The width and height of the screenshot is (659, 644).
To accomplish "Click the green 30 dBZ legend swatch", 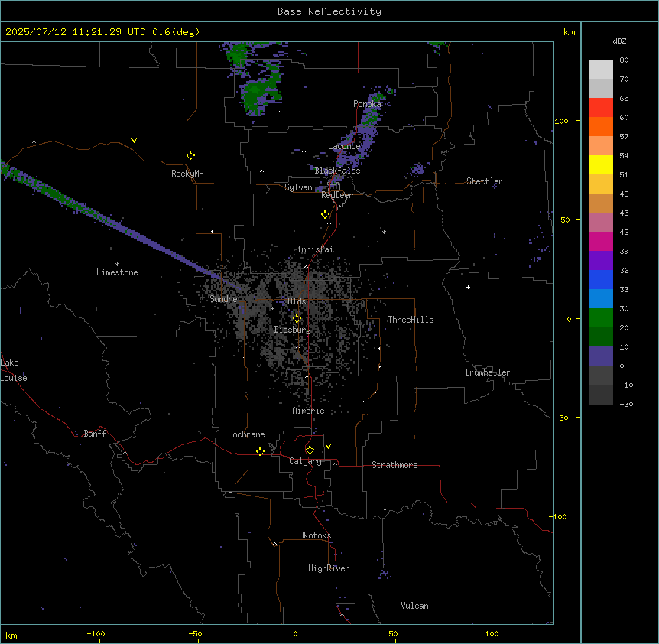I will (601, 318).
